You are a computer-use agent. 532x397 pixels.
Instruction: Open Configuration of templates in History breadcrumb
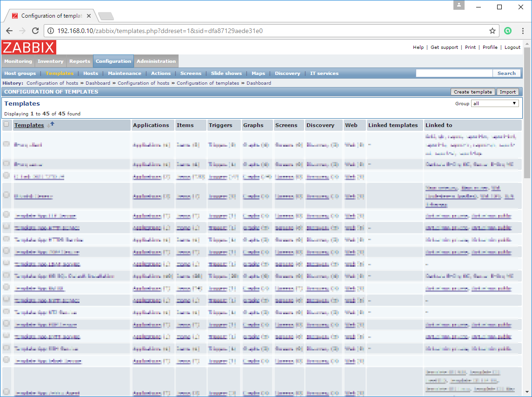tap(208, 83)
